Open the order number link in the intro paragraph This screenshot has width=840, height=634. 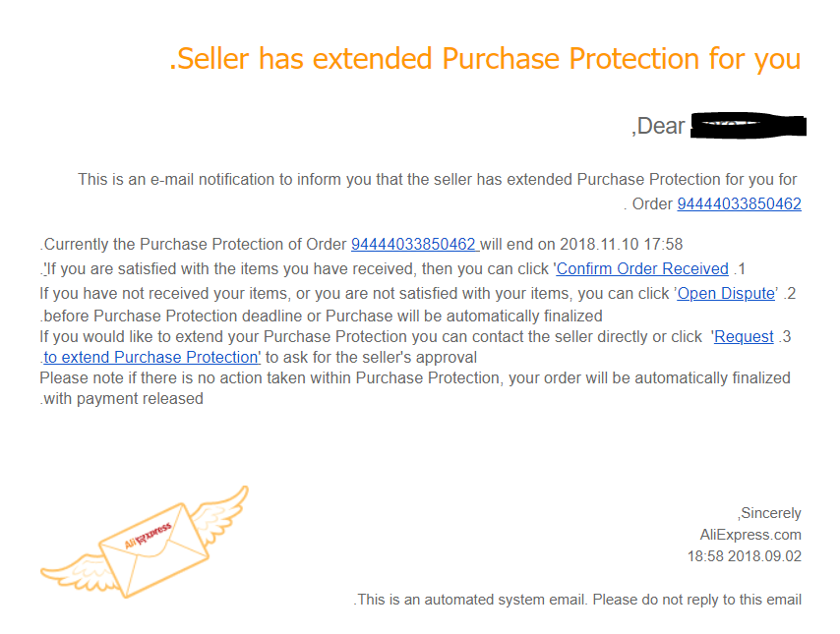tap(739, 204)
